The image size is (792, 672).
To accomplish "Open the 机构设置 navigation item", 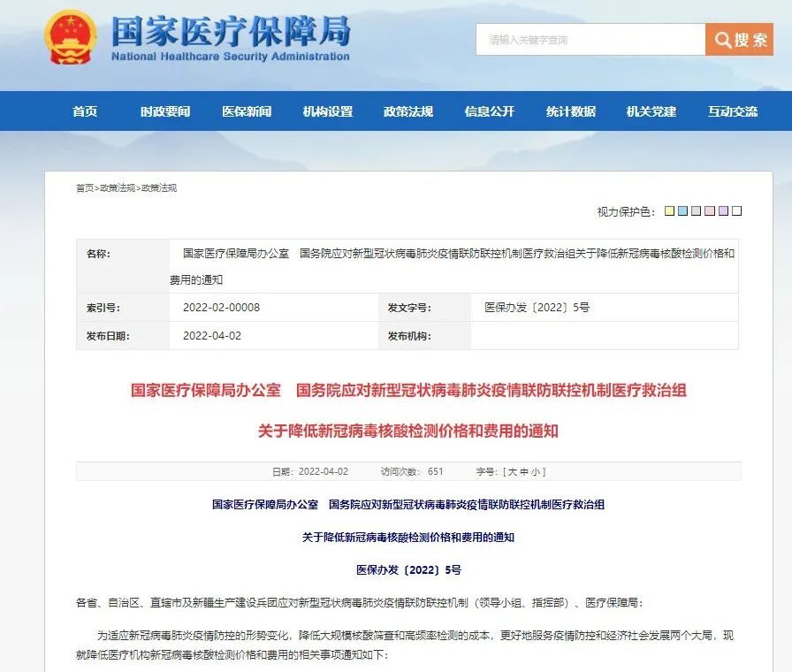I will click(328, 111).
